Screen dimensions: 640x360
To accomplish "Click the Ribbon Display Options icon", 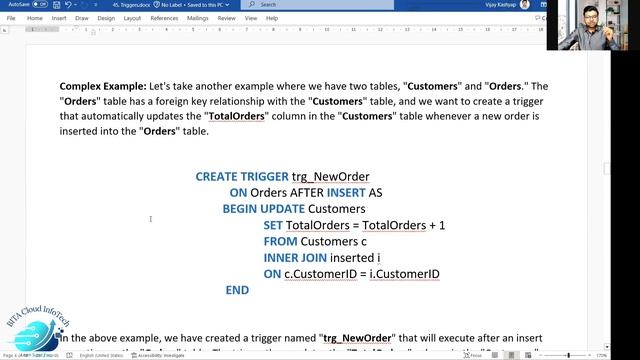I will [543, 4].
